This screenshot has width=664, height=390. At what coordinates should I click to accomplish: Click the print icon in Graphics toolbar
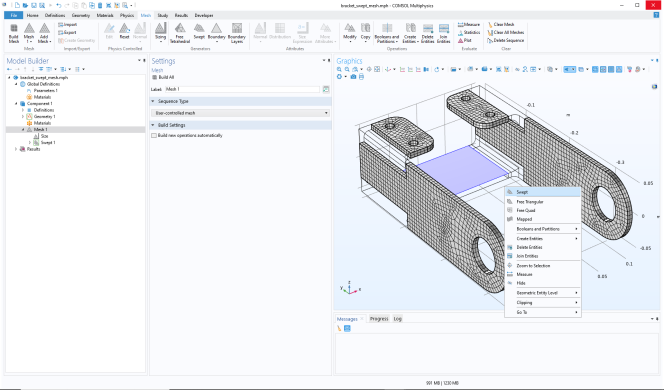click(x=361, y=77)
